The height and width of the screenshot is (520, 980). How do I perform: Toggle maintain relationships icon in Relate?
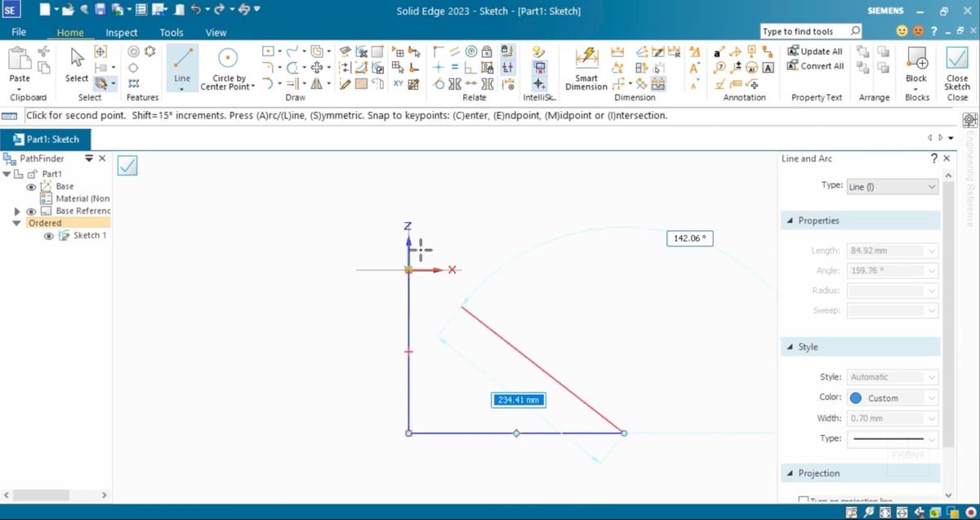pos(506,51)
